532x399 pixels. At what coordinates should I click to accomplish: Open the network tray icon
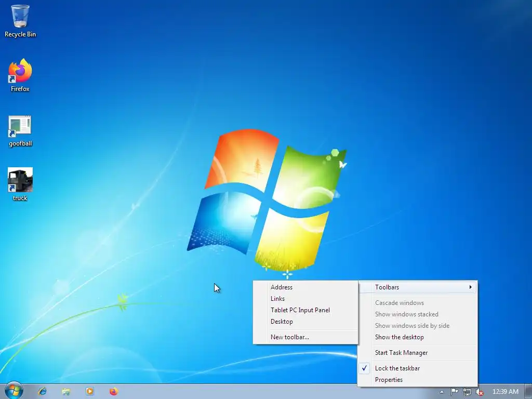(x=467, y=392)
